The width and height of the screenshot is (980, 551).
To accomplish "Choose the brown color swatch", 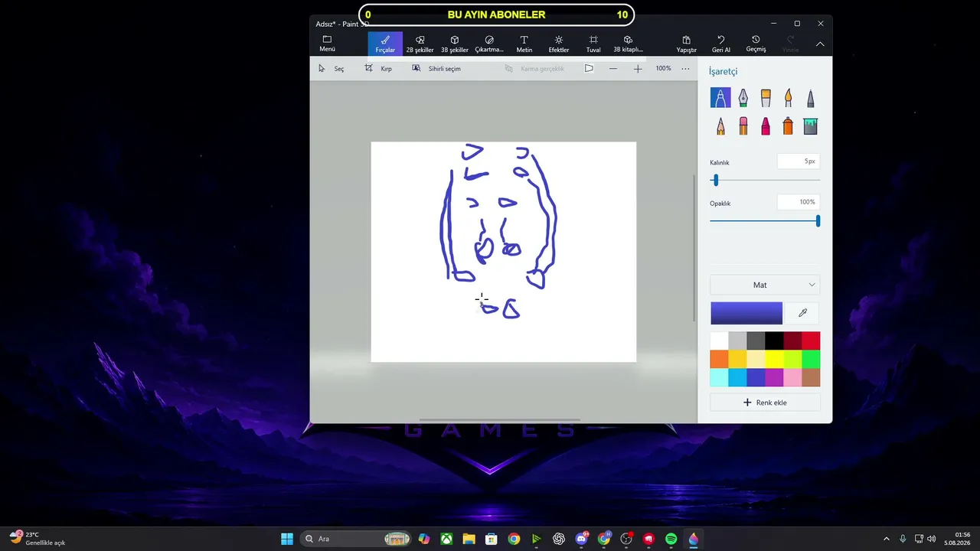I will point(811,377).
